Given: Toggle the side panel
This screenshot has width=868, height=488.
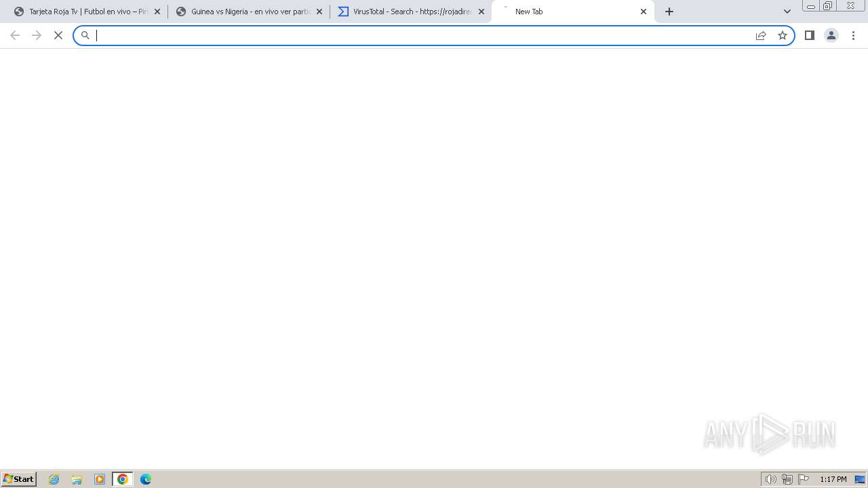Looking at the screenshot, I should (x=810, y=35).
